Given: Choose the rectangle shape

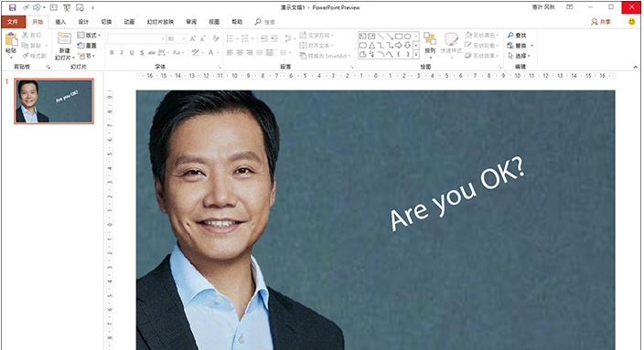Looking at the screenshot, I should (399, 37).
